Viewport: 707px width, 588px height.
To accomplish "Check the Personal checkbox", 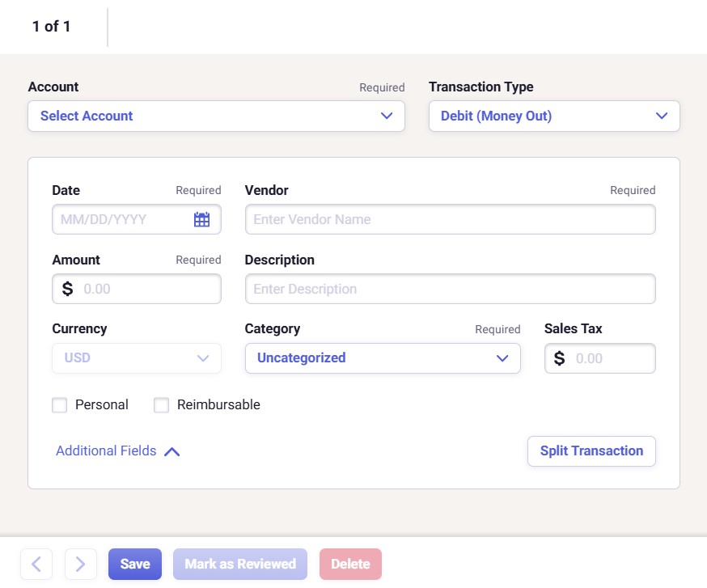I will [60, 405].
